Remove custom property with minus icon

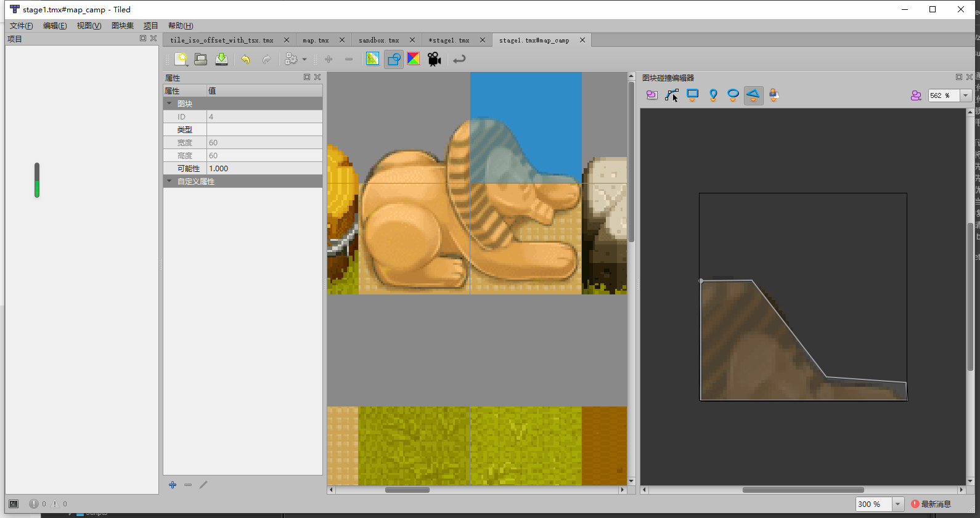click(x=188, y=485)
